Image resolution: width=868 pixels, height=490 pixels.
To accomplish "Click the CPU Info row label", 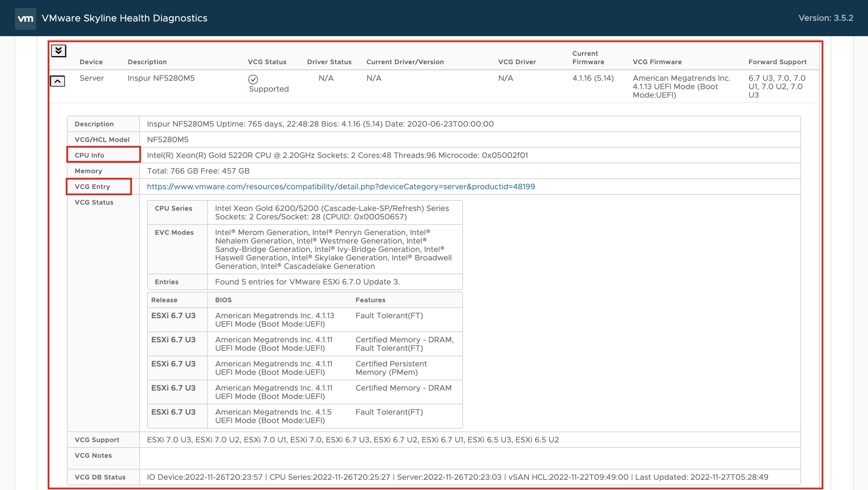I will tap(89, 155).
